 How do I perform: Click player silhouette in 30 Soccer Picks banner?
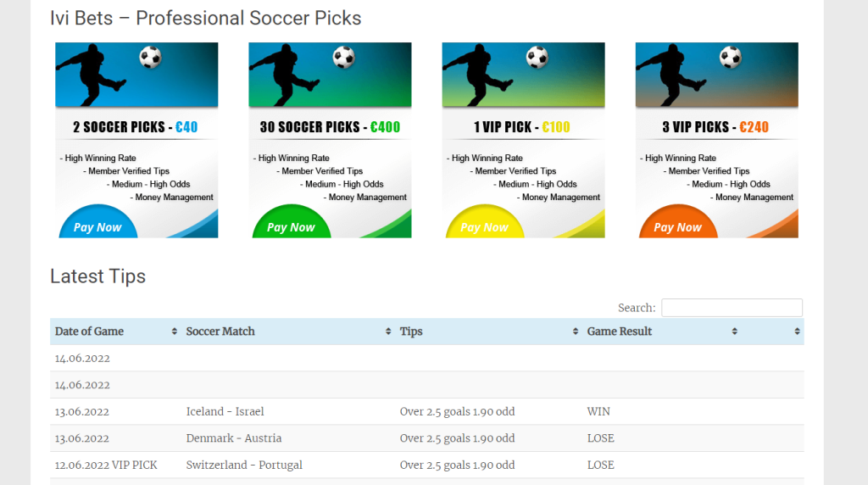(284, 75)
